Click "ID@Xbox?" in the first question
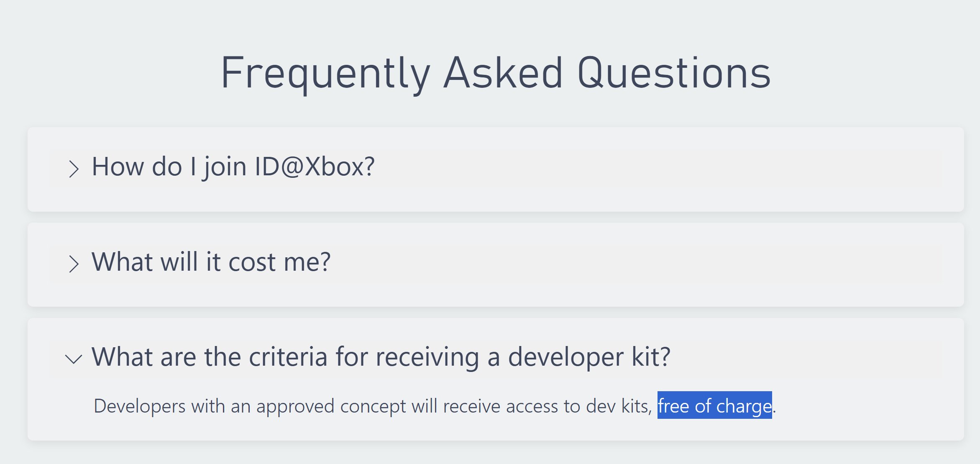This screenshot has width=980, height=464. (315, 167)
